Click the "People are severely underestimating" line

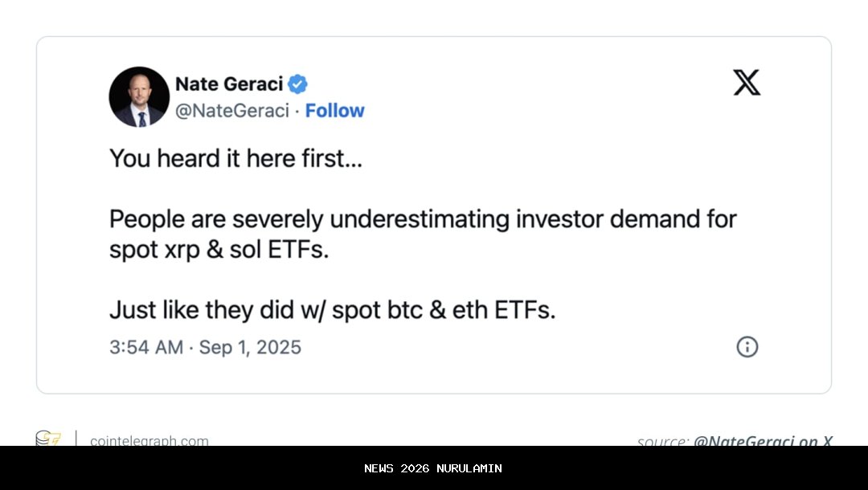click(423, 219)
